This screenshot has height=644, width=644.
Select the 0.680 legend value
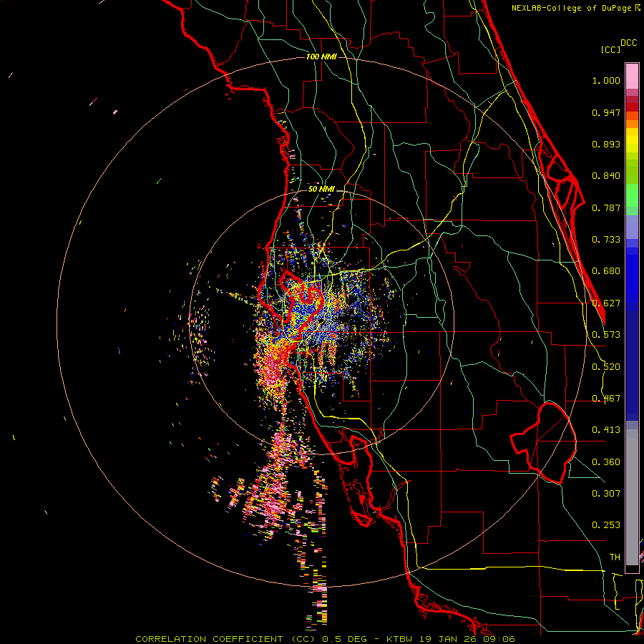tap(606, 271)
